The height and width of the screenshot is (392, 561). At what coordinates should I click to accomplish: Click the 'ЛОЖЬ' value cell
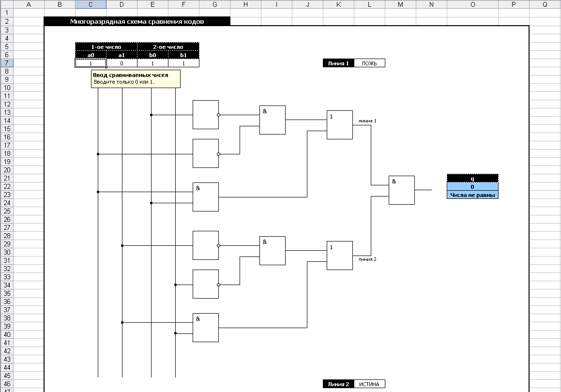[x=369, y=63]
